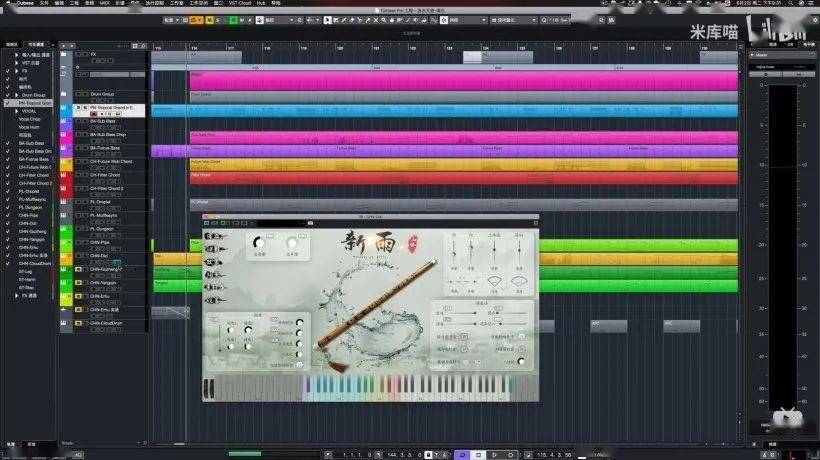Open the 配置 configuration dropdown
Image resolution: width=820 pixels, height=460 pixels.
pyautogui.click(x=172, y=20)
